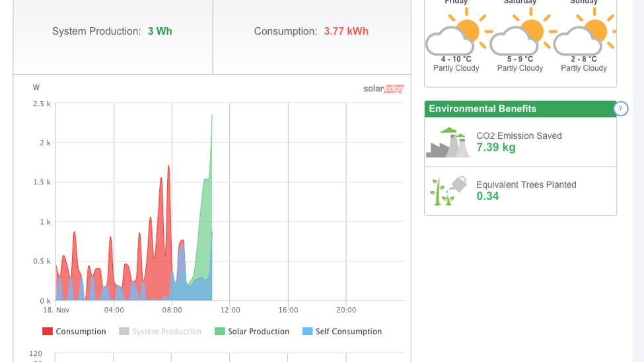644x362 pixels.
Task: Click the CO2 Emission Saved 7.39 kg value
Action: pyautogui.click(x=496, y=147)
